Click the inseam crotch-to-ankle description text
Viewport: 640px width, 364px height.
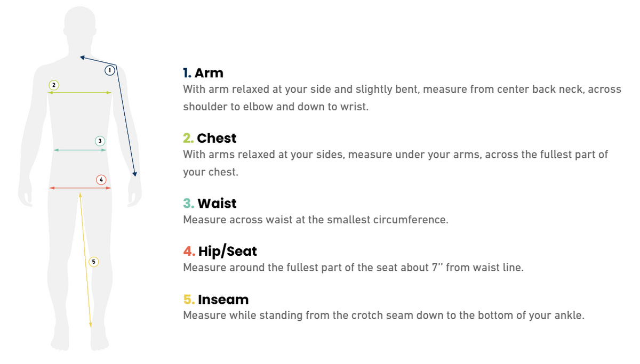383,315
